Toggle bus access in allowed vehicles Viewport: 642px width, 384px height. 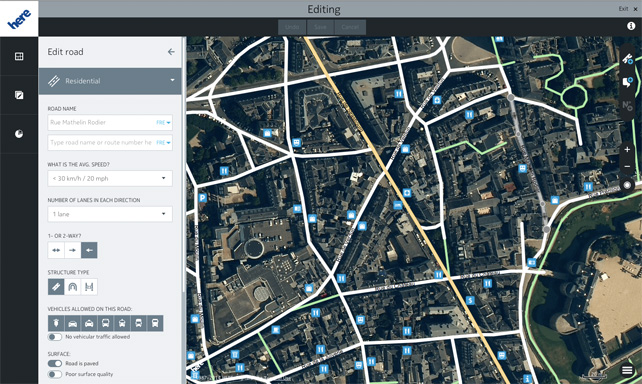(x=106, y=323)
